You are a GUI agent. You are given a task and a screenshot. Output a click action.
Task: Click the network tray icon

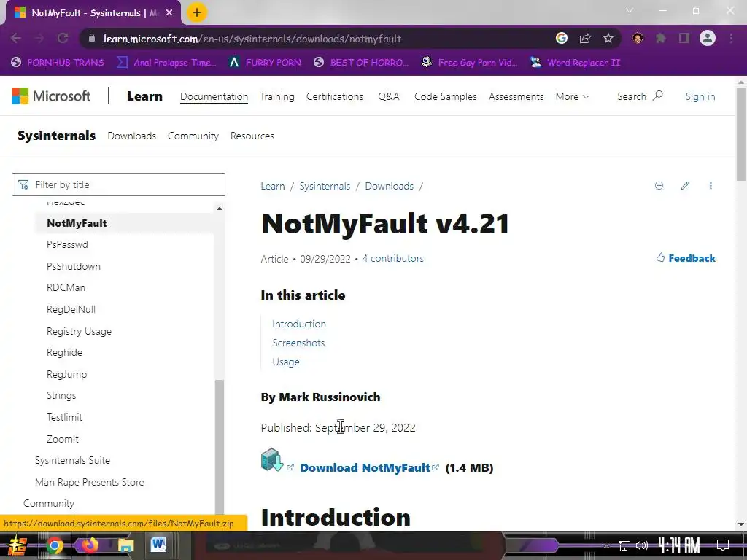pos(624,545)
